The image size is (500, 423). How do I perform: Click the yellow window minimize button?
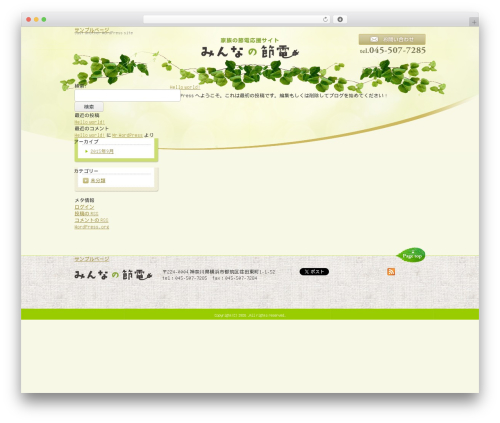pyautogui.click(x=36, y=20)
